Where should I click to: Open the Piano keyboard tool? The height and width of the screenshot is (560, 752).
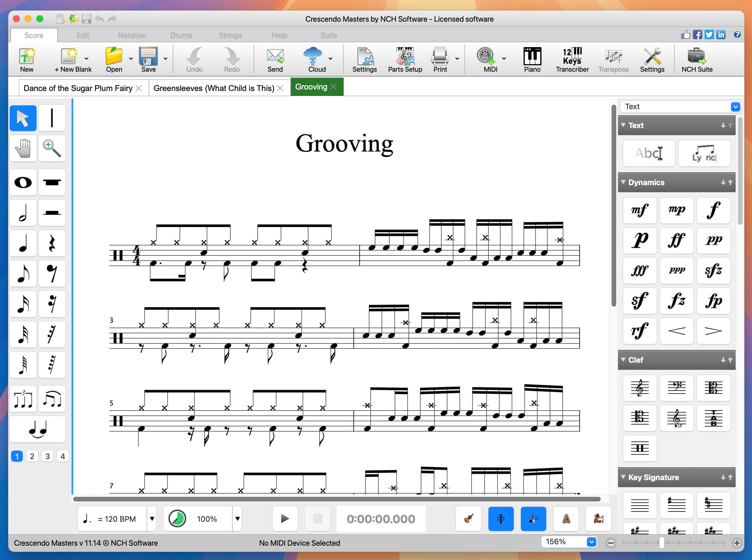[532, 60]
